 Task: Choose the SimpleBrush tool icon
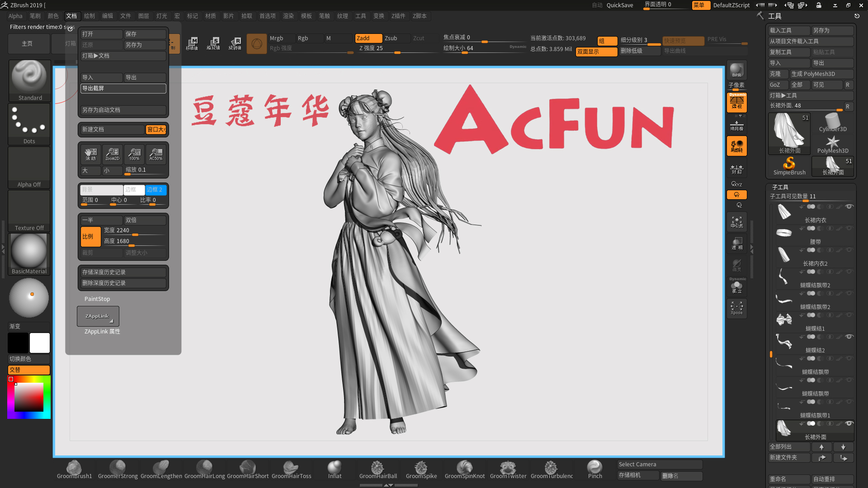pyautogui.click(x=789, y=166)
